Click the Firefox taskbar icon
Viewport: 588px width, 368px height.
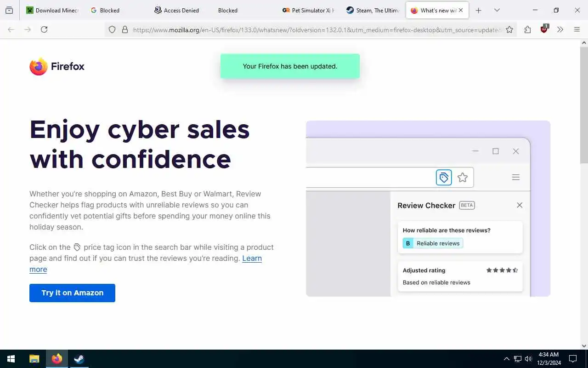point(57,359)
